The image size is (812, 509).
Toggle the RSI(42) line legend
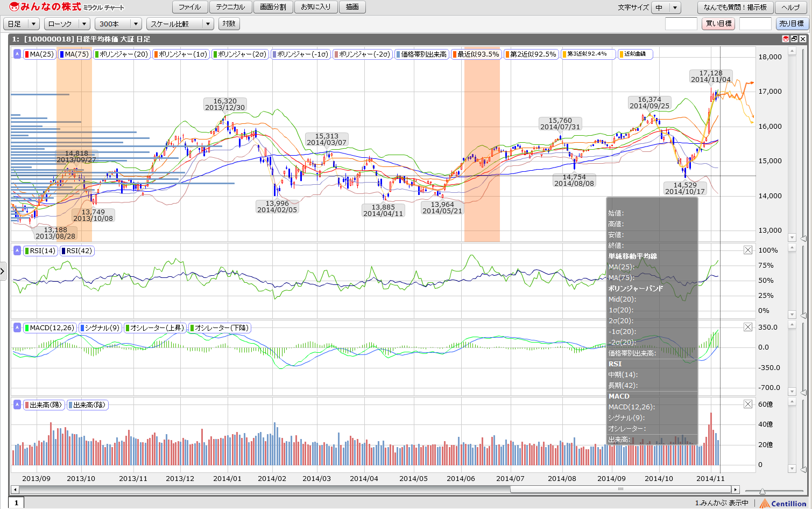pos(77,250)
